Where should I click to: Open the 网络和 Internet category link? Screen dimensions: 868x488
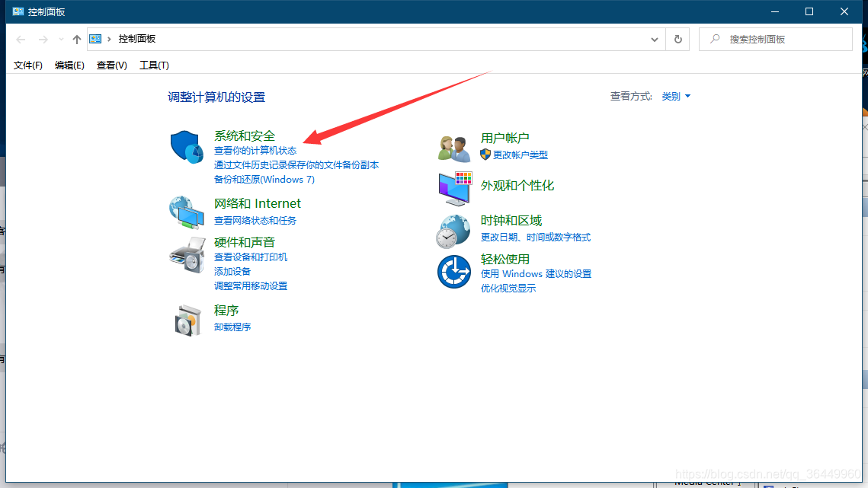pyautogui.click(x=257, y=203)
